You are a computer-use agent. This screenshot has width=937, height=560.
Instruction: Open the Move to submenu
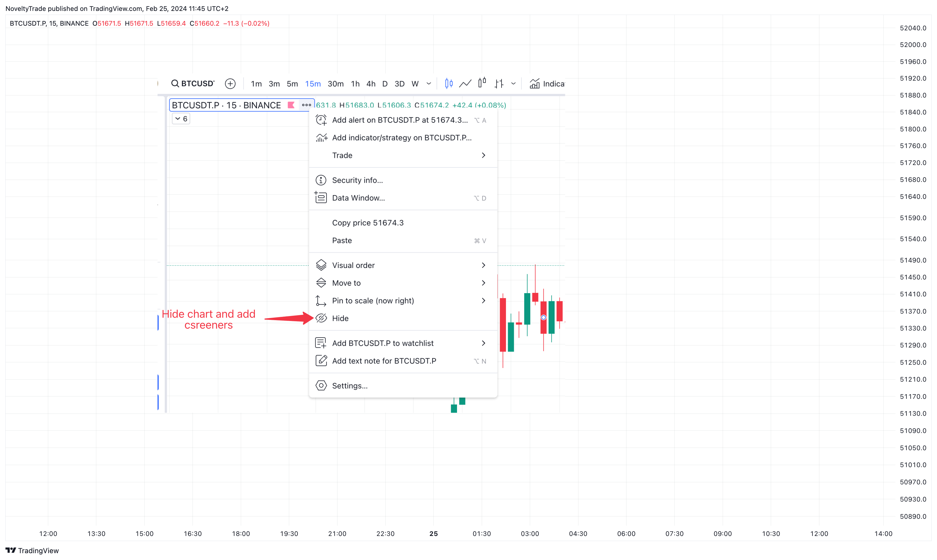[x=403, y=283]
